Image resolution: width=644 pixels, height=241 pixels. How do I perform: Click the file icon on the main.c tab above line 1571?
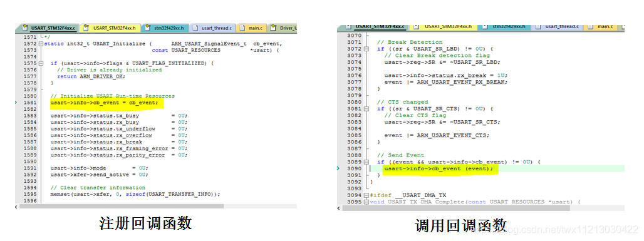(x=242, y=28)
